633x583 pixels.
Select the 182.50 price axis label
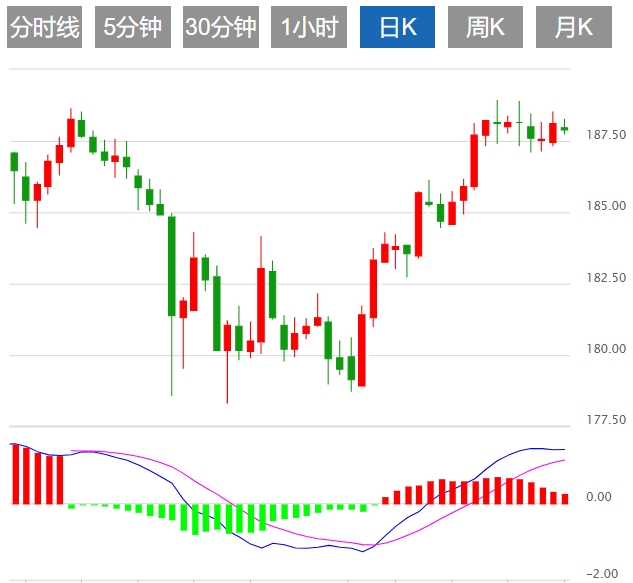point(606,278)
